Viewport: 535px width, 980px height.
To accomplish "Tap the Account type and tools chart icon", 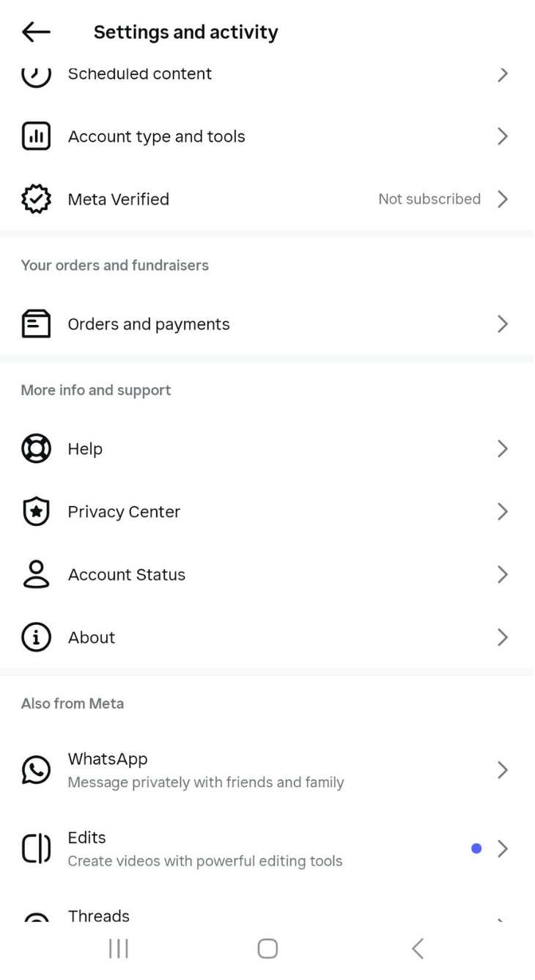I will click(x=36, y=136).
